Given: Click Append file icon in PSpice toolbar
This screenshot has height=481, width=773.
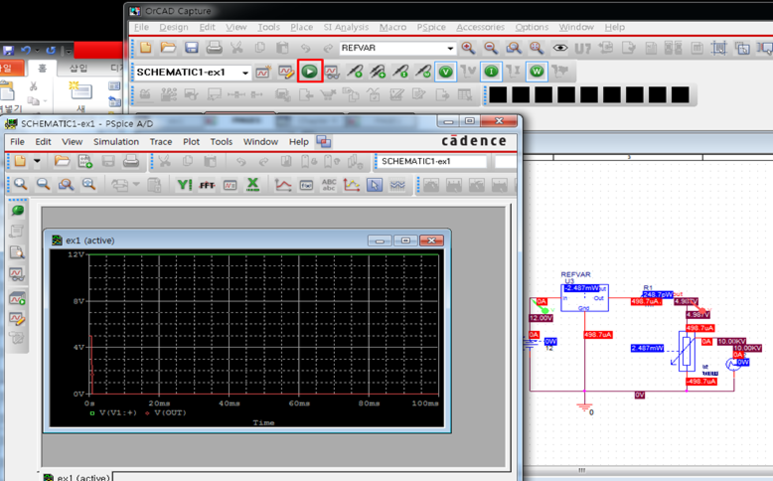Looking at the screenshot, I should click(85, 161).
